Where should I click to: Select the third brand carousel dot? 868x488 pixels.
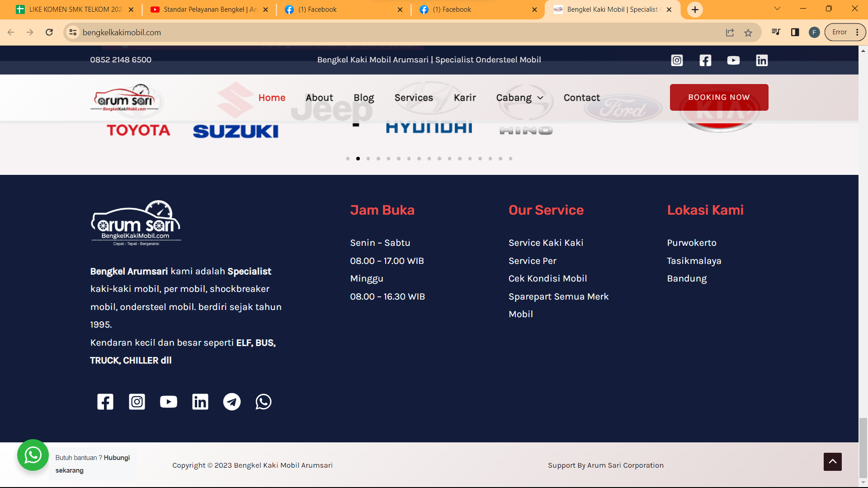368,159
